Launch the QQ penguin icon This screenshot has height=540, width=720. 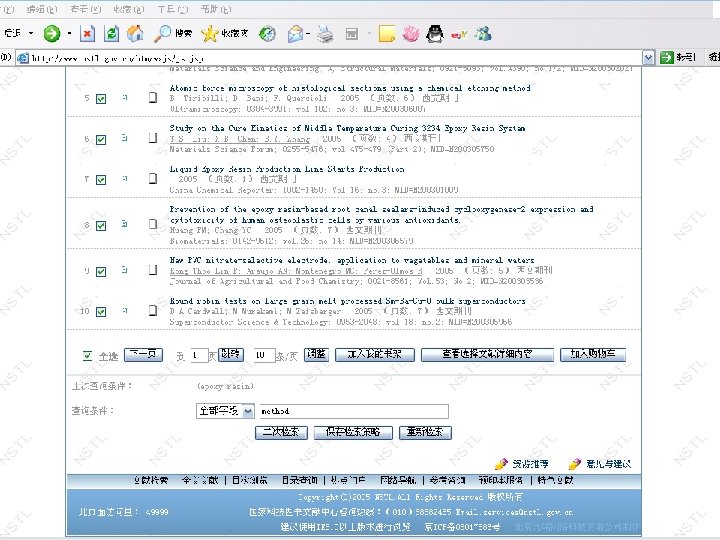(x=435, y=34)
